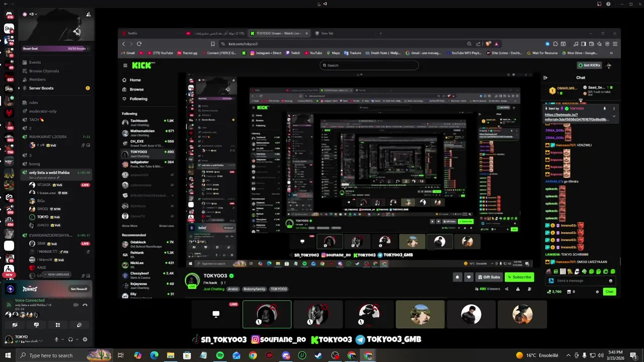Mute the microphone in user panel
Screen dimensions: 644x362
click(x=56, y=339)
